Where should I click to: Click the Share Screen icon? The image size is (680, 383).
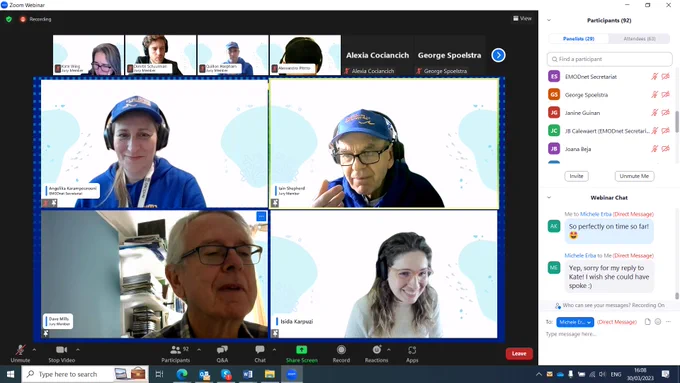pos(301,350)
